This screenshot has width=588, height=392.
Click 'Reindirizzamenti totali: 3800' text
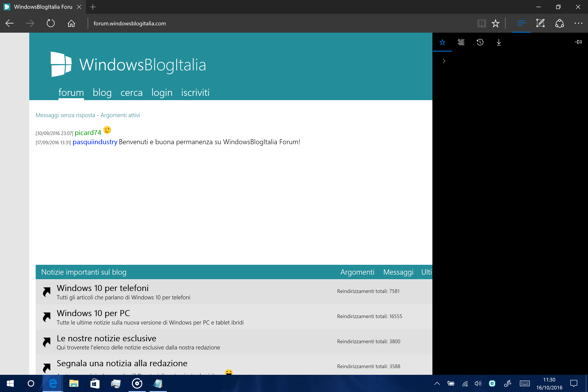pos(369,341)
